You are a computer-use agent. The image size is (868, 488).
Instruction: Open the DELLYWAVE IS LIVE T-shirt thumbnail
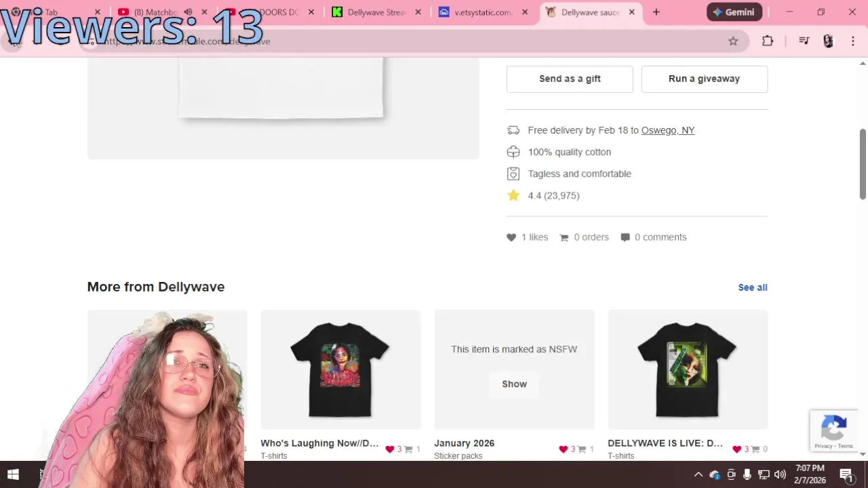point(688,369)
